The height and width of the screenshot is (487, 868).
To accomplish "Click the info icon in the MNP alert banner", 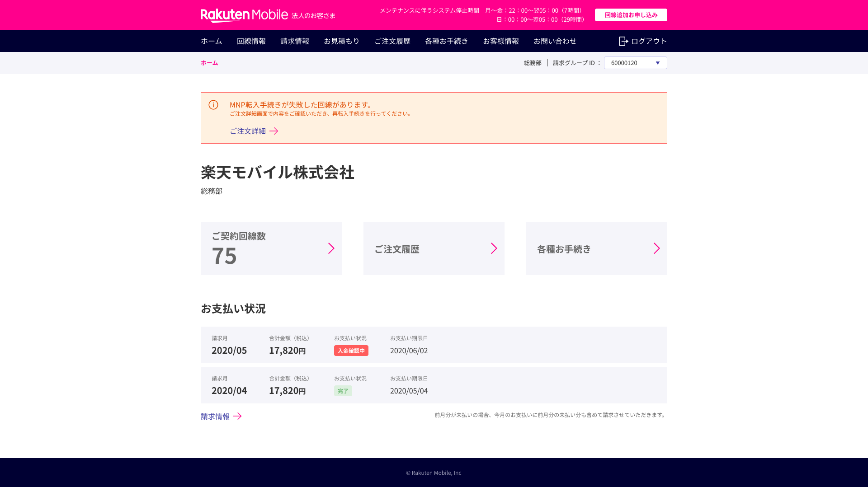I will tap(213, 104).
